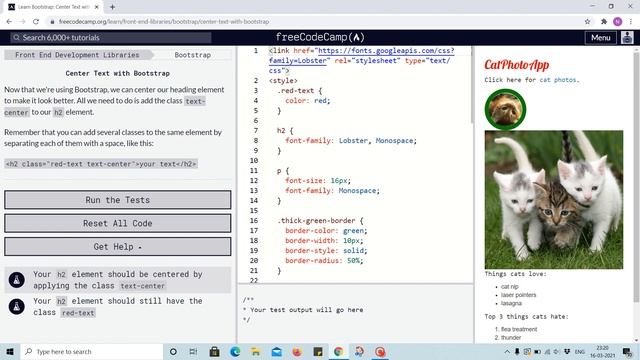Click the flask icon beside text-center test

click(17, 280)
